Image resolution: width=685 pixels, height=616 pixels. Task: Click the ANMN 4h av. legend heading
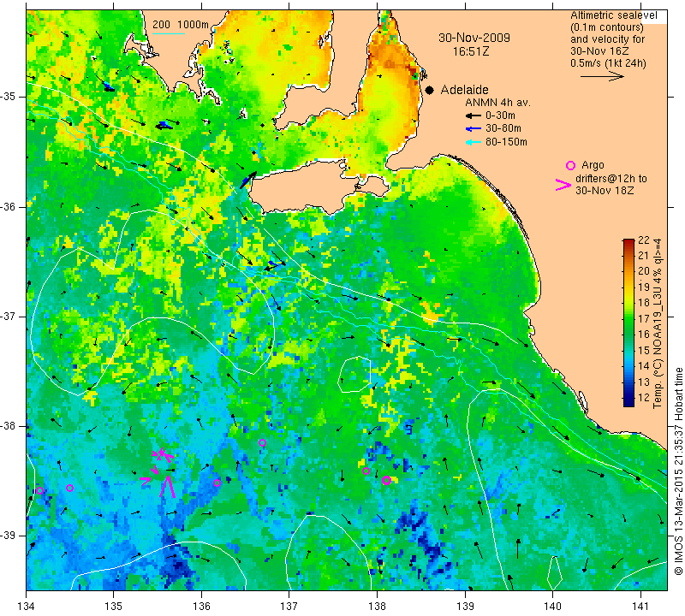[497, 103]
